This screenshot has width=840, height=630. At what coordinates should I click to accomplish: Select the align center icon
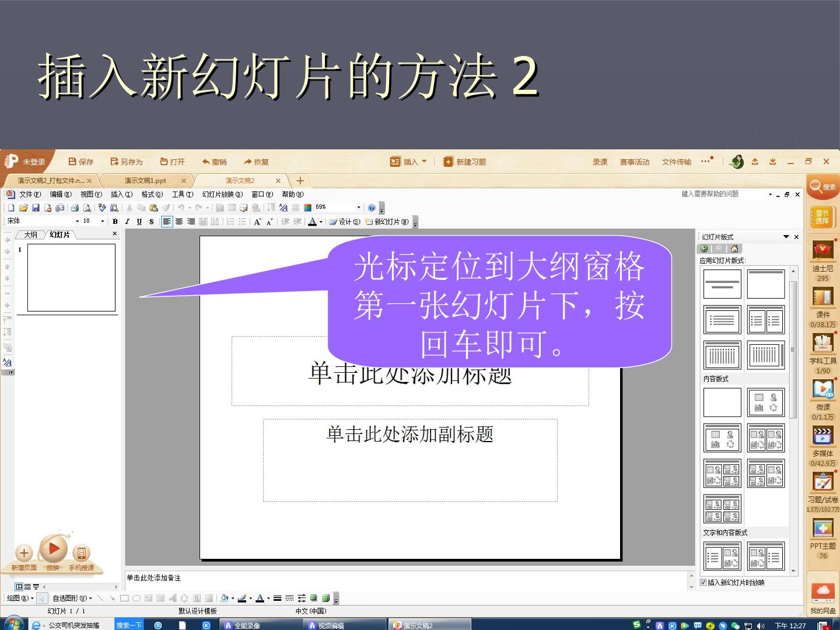179,222
